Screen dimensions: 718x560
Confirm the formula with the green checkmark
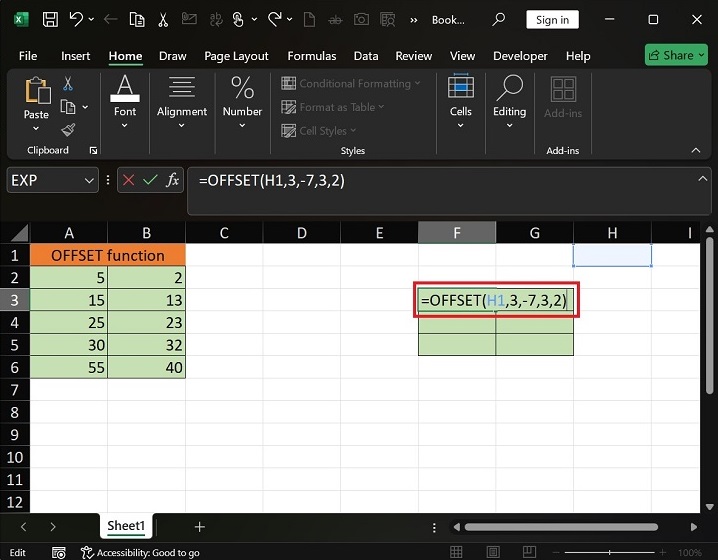(x=150, y=180)
